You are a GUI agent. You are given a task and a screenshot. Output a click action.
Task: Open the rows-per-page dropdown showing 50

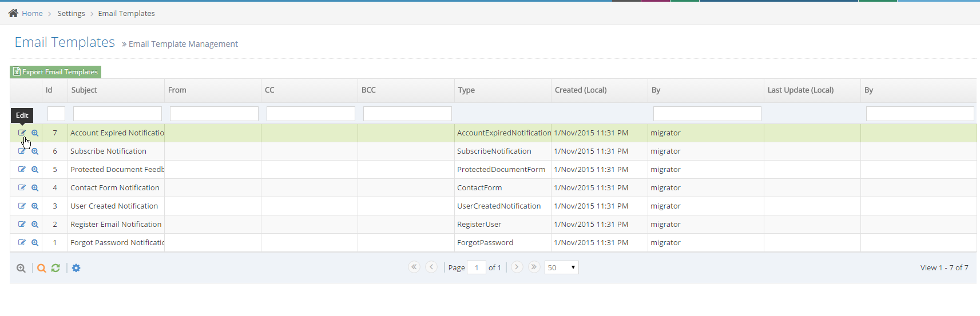click(x=561, y=267)
